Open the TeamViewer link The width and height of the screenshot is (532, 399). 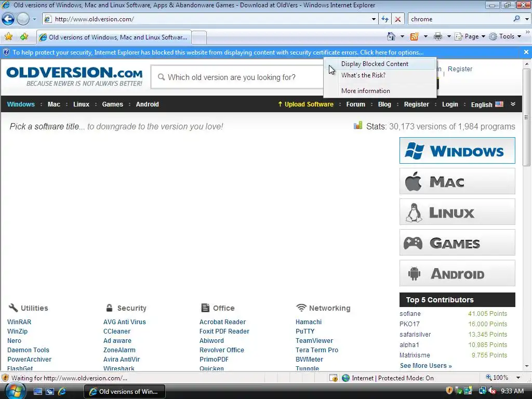(314, 340)
